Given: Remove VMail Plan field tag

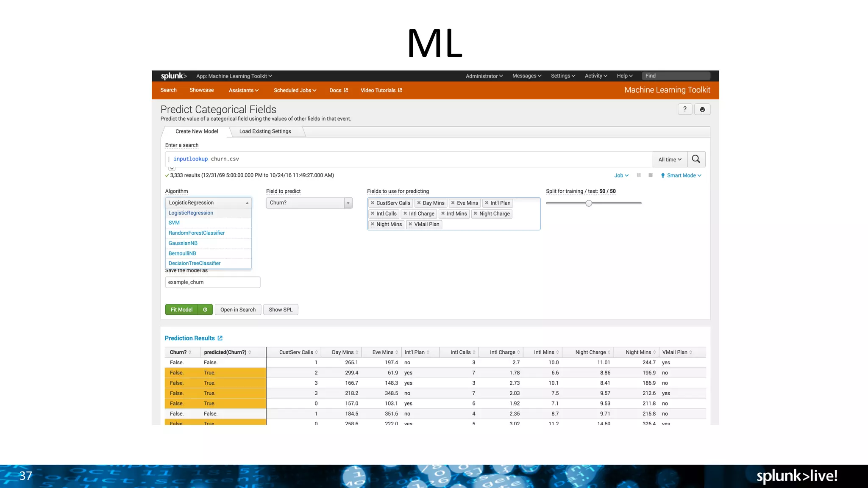Looking at the screenshot, I should [x=410, y=224].
